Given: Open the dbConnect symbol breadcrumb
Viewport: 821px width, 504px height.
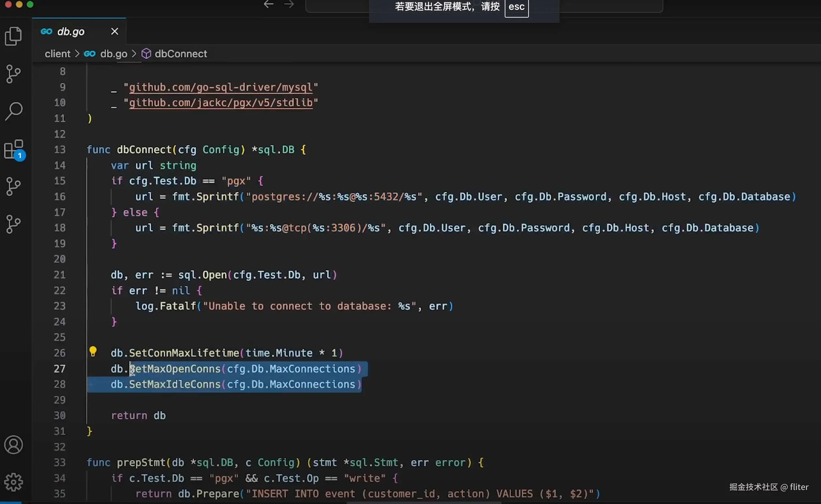Looking at the screenshot, I should 181,54.
